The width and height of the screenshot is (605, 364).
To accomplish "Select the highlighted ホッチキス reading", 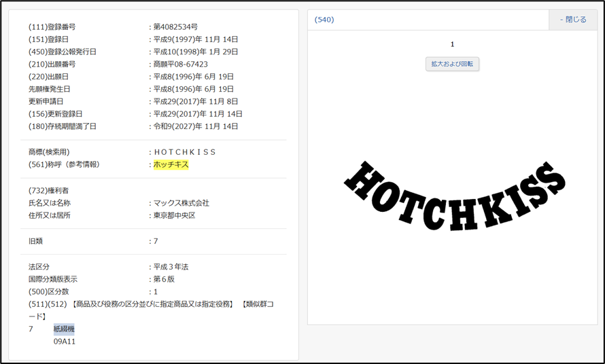I will pos(171,164).
